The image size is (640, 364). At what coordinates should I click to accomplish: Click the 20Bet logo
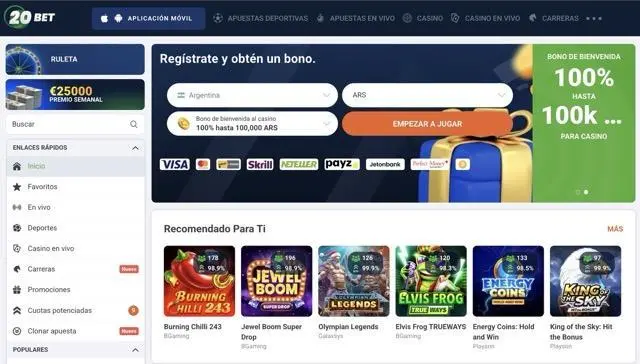29,17
